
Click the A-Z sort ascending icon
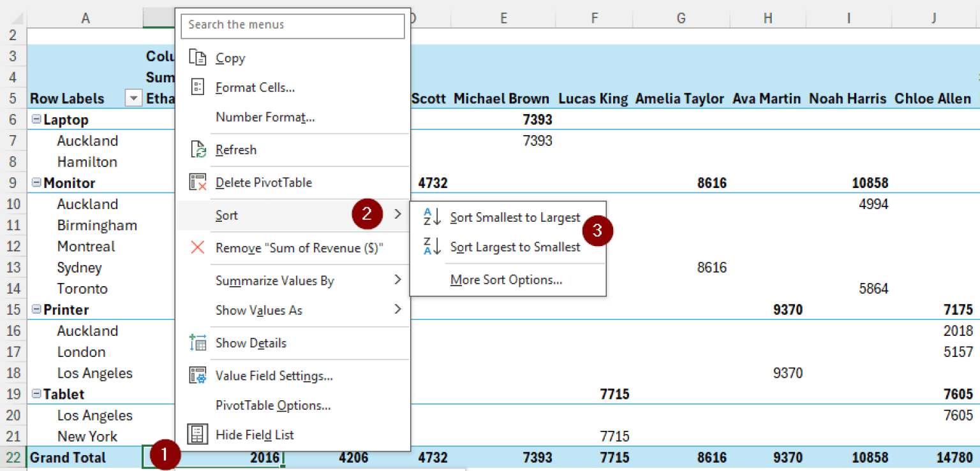pos(433,217)
